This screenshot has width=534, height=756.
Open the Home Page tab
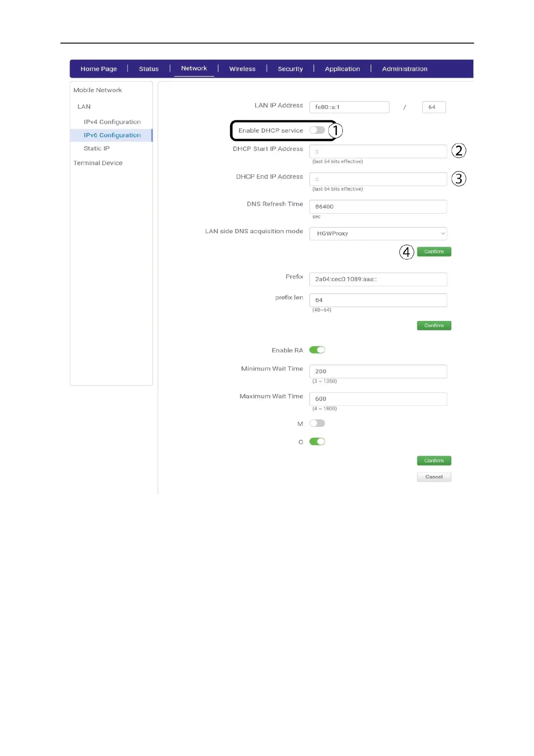point(99,69)
